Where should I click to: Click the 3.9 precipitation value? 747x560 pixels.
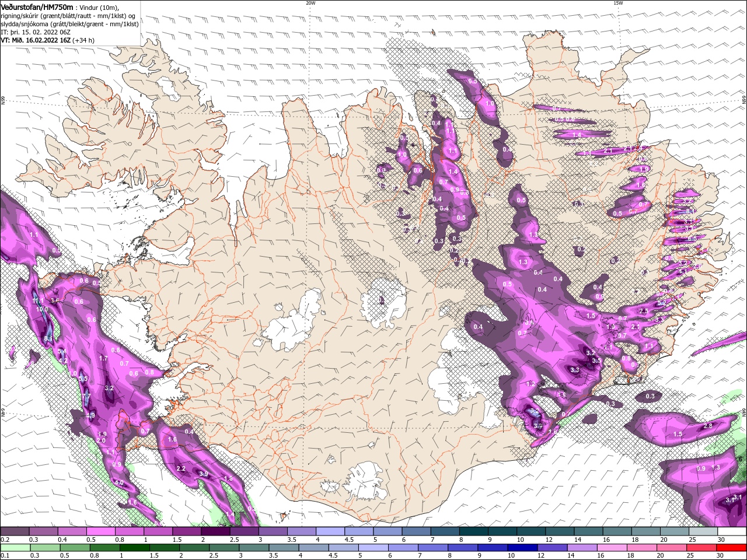[x=203, y=474]
